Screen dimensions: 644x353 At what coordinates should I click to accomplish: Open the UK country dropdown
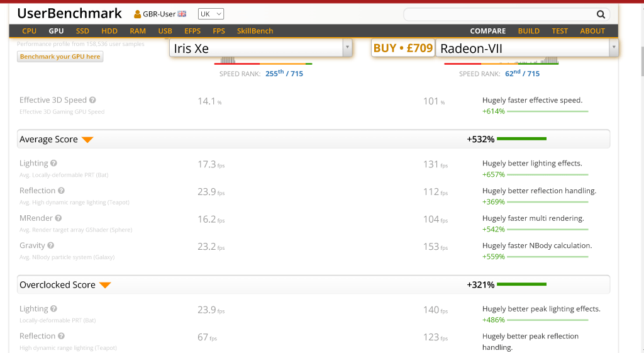click(211, 14)
